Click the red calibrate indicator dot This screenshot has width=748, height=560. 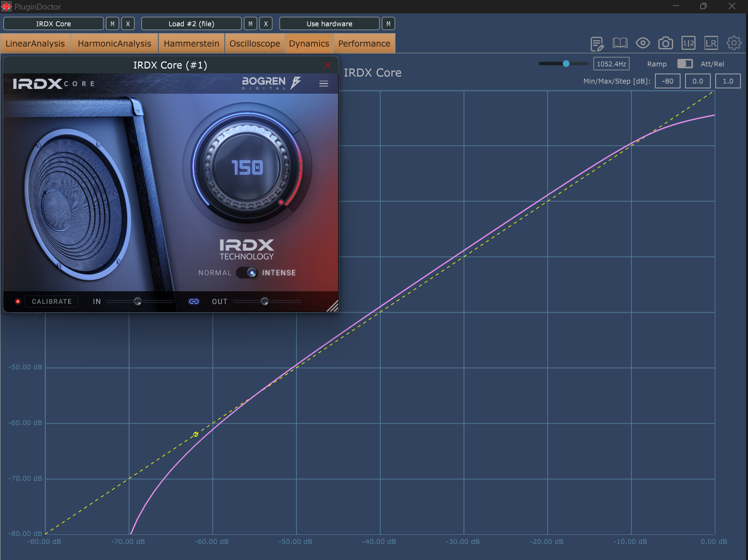[18, 301]
